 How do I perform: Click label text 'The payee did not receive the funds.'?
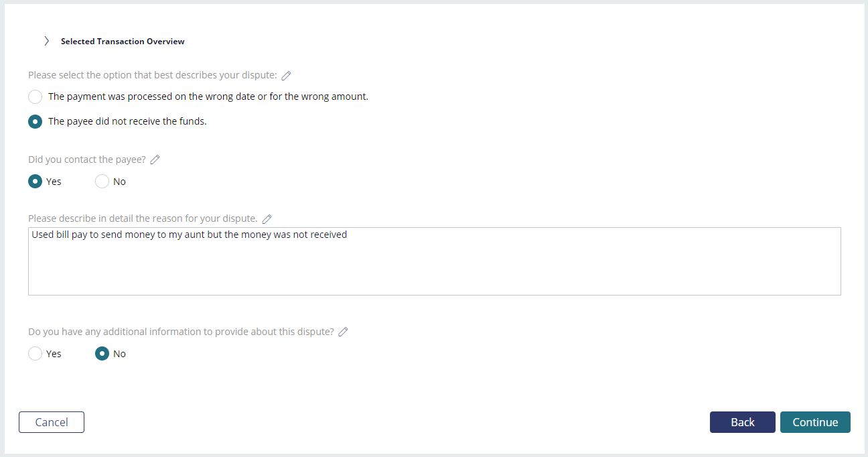[x=127, y=122]
